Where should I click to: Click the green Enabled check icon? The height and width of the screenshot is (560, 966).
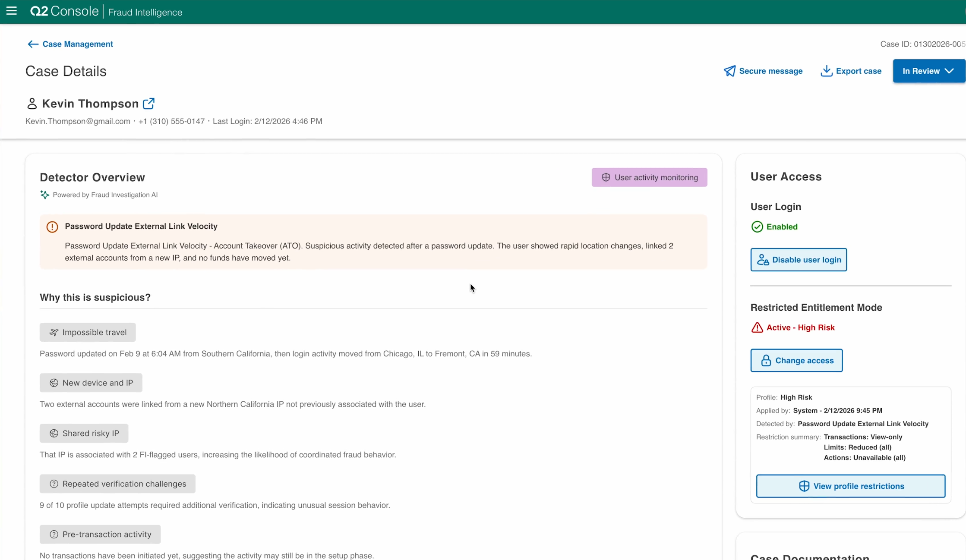[757, 227]
